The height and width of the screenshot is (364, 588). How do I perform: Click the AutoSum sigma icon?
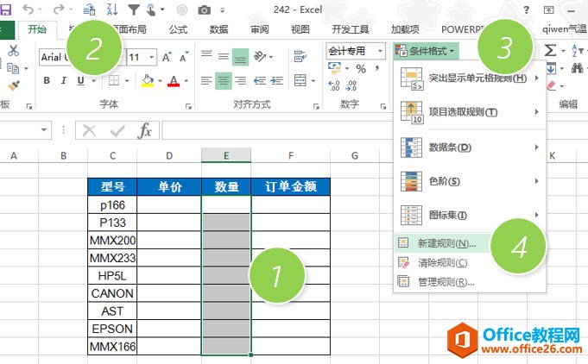pyautogui.click(x=550, y=50)
